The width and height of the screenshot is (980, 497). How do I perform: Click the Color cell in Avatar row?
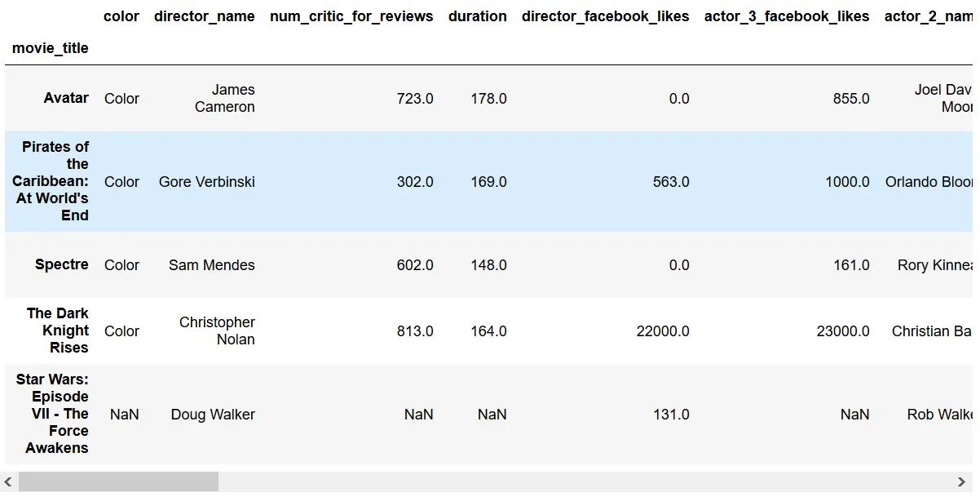point(121,99)
